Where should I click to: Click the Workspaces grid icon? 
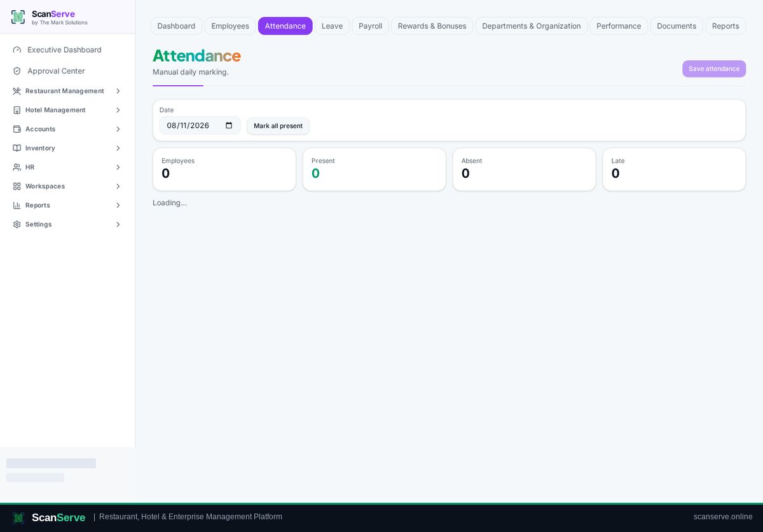click(17, 186)
